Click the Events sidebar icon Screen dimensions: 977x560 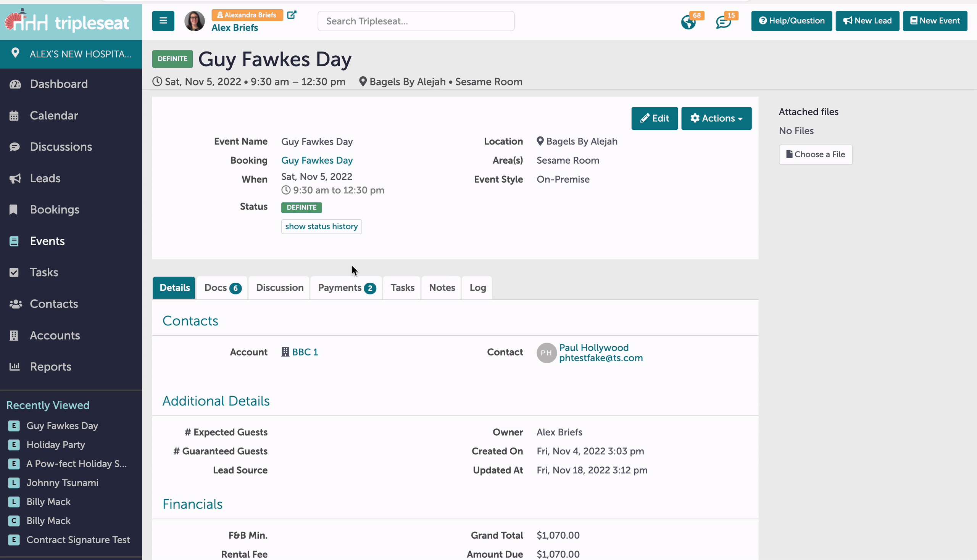[x=14, y=241]
